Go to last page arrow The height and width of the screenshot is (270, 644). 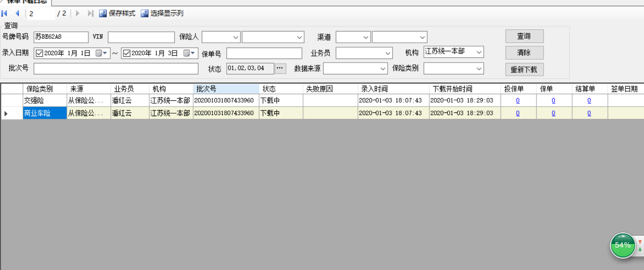90,14
